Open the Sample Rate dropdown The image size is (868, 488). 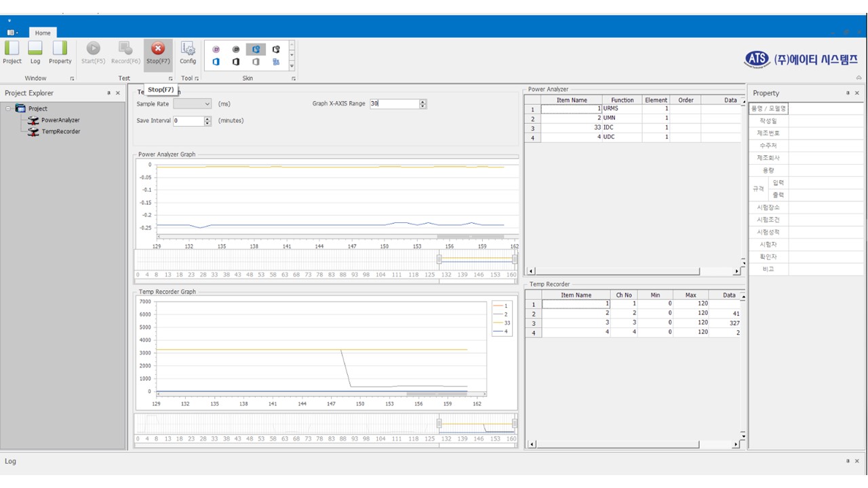point(207,104)
